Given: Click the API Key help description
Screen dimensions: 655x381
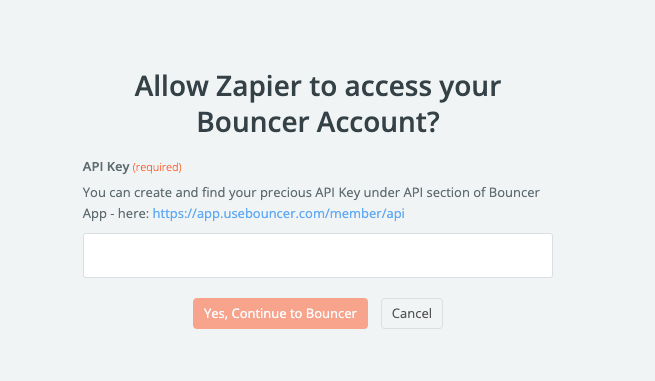Looking at the screenshot, I should point(311,203).
